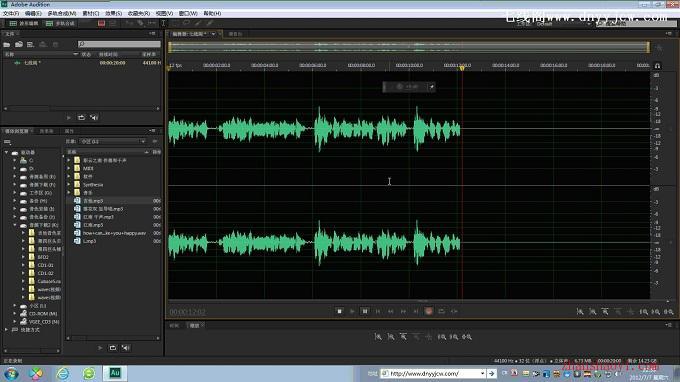
Task: Click the Pause button in transport controls
Action: pos(365,311)
